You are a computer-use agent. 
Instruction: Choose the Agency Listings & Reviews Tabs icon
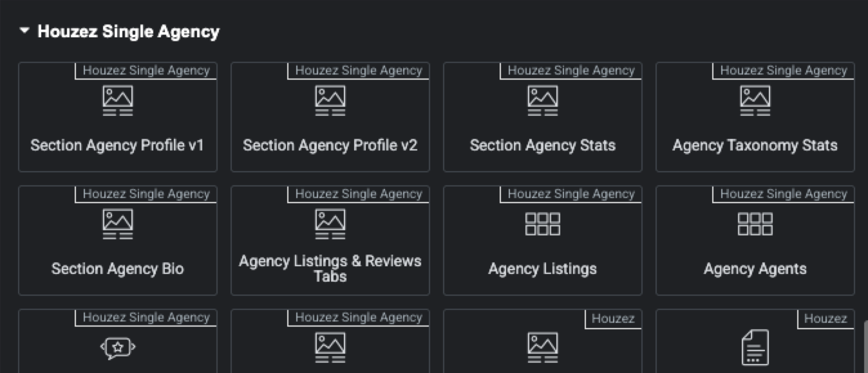click(x=330, y=224)
